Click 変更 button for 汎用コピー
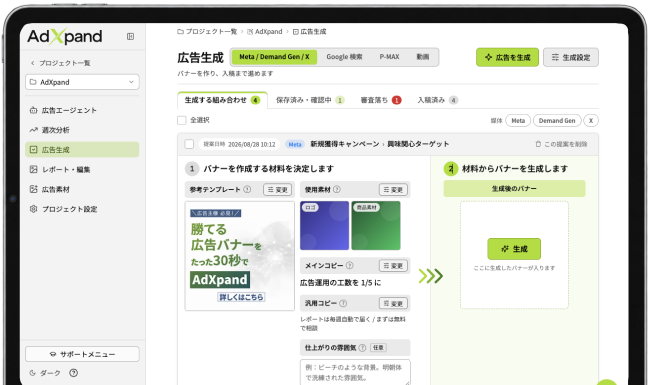This screenshot has width=652, height=385. (x=393, y=304)
